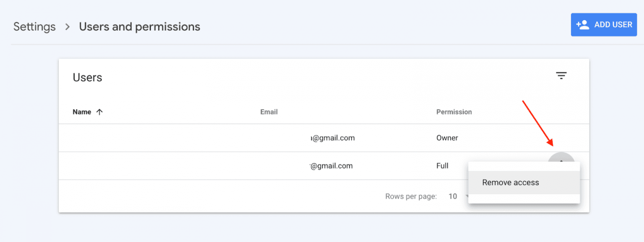Click the person silhouette inside ADD USER
This screenshot has height=242, width=644.
[x=583, y=24]
